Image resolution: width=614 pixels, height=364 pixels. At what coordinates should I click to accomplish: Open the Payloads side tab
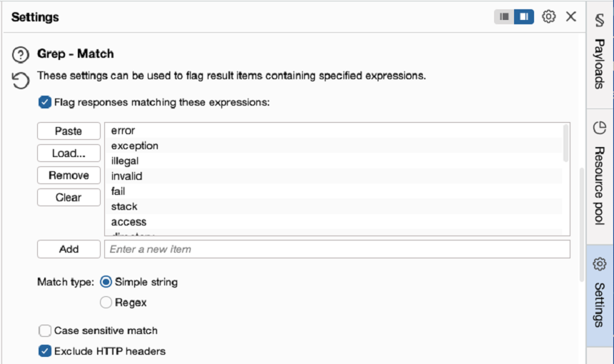pyautogui.click(x=600, y=64)
